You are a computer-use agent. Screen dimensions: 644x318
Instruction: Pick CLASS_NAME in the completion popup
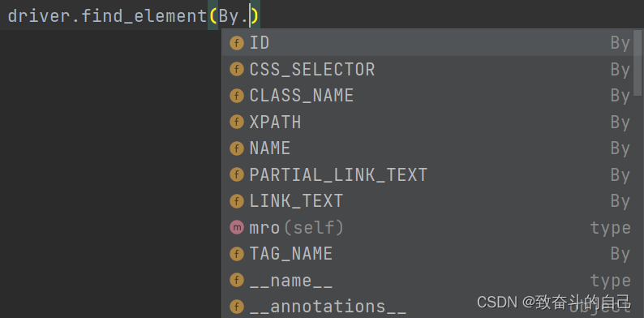(x=427, y=95)
